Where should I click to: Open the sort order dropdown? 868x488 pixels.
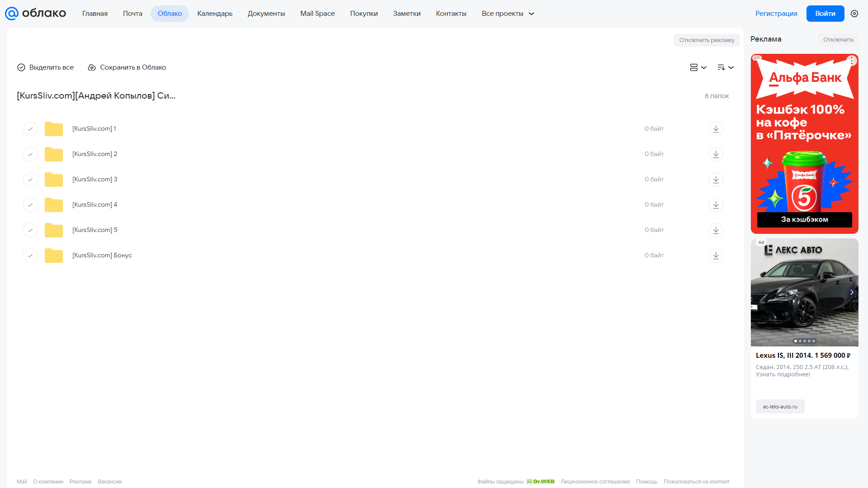pyautogui.click(x=726, y=67)
